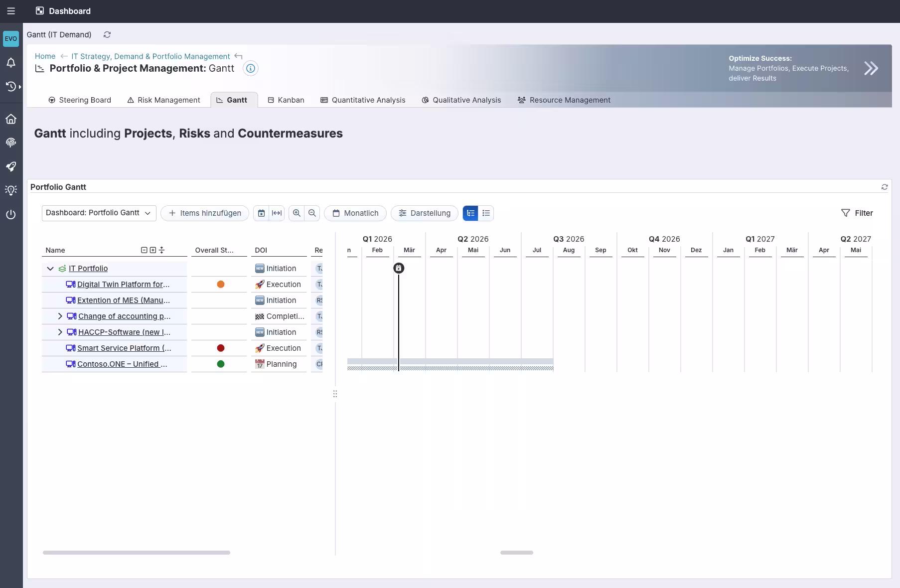
Task: Click the marker icon above the March timeline
Action: point(399,268)
